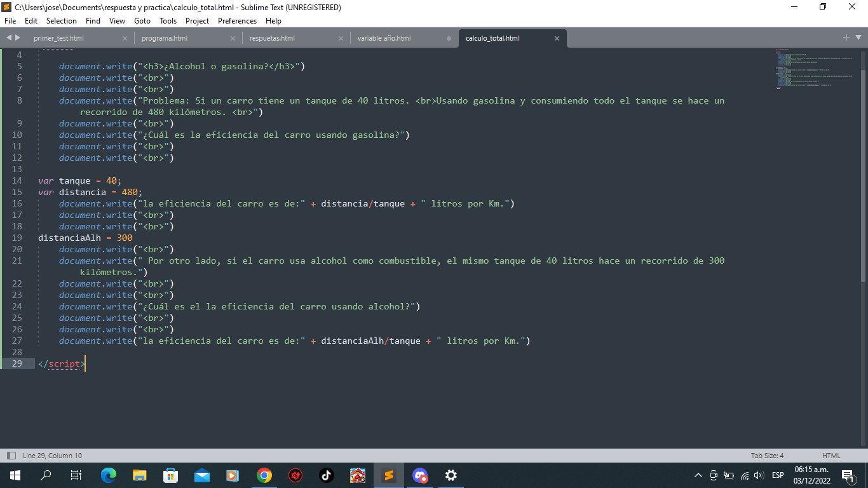Open the Preferences menu
The height and width of the screenshot is (488, 868).
tap(237, 21)
